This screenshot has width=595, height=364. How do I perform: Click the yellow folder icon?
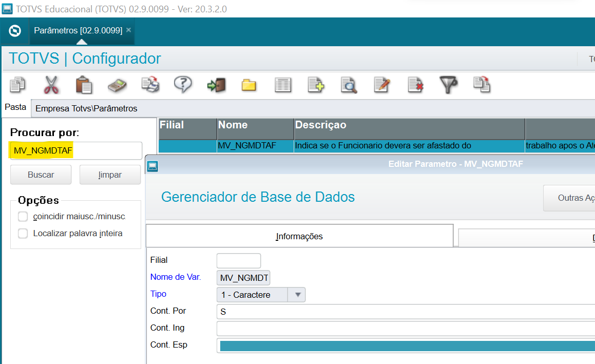click(x=249, y=85)
